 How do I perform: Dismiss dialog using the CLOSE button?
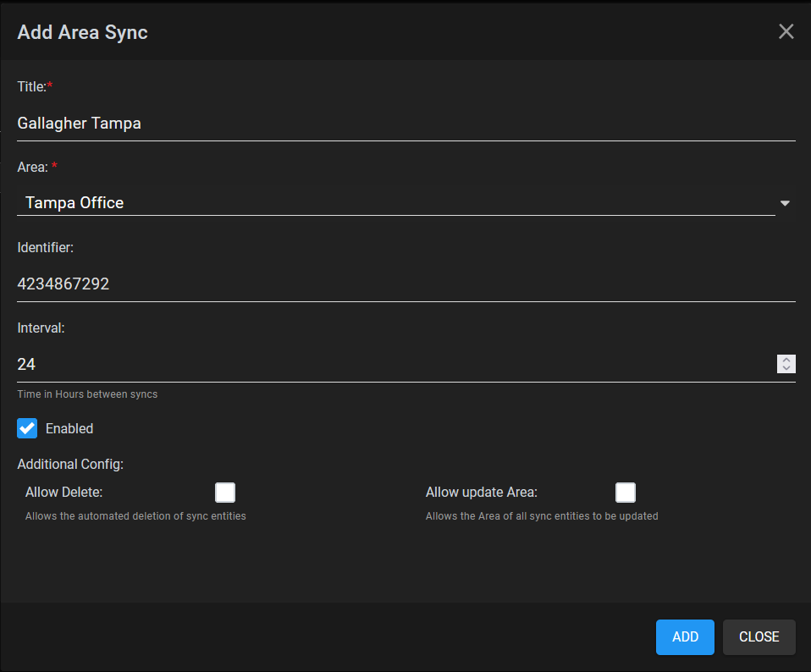pyautogui.click(x=759, y=636)
